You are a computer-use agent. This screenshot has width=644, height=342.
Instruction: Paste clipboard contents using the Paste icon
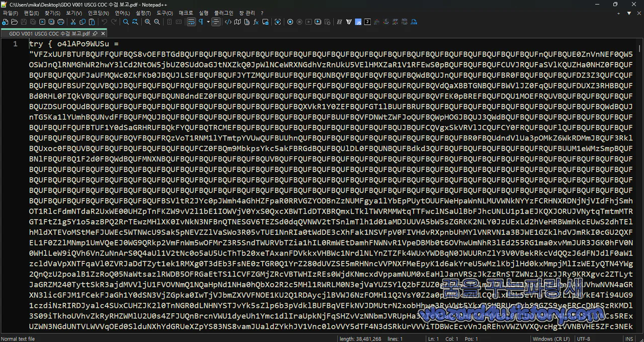pos(92,22)
